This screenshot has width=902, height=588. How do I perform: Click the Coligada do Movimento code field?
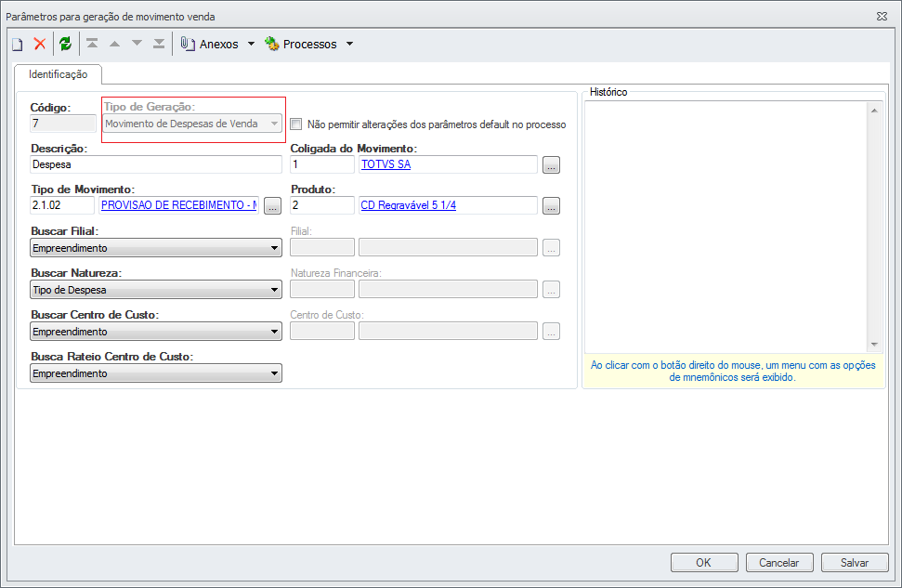tap(322, 164)
